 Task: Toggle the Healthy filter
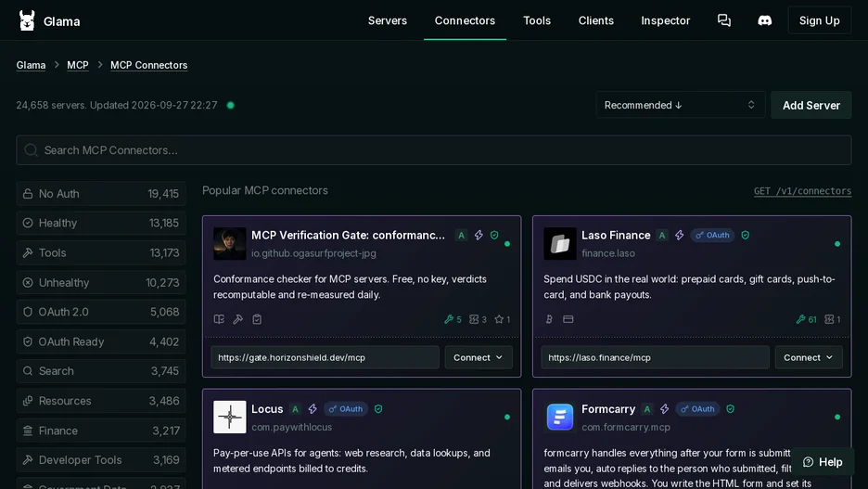[x=101, y=224]
